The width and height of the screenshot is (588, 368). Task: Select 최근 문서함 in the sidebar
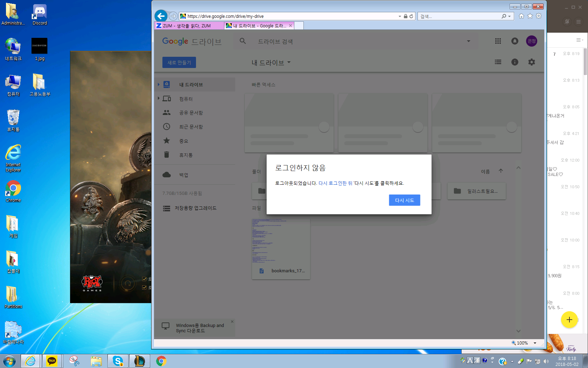click(x=191, y=127)
